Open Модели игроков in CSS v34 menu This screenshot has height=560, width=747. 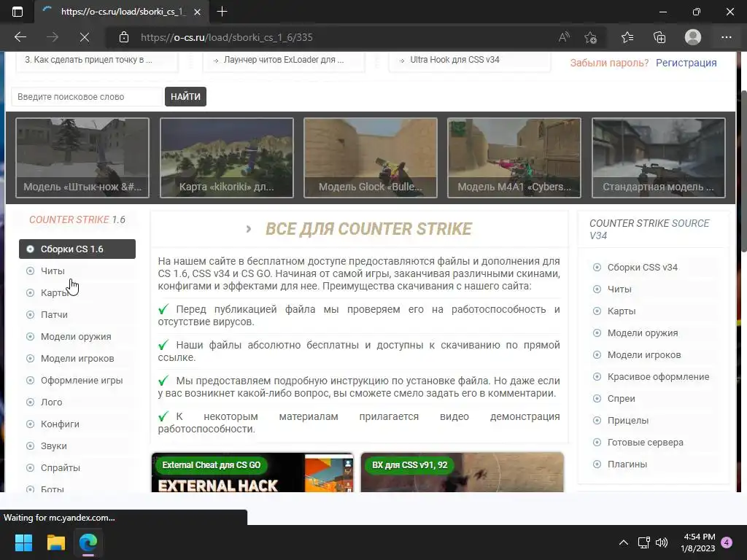tap(644, 355)
